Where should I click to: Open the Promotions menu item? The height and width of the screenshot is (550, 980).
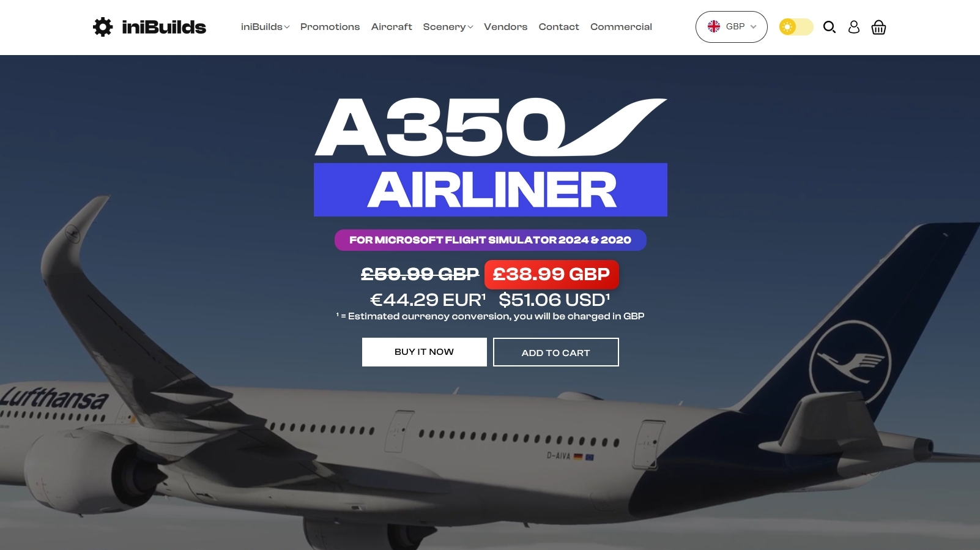tap(330, 27)
